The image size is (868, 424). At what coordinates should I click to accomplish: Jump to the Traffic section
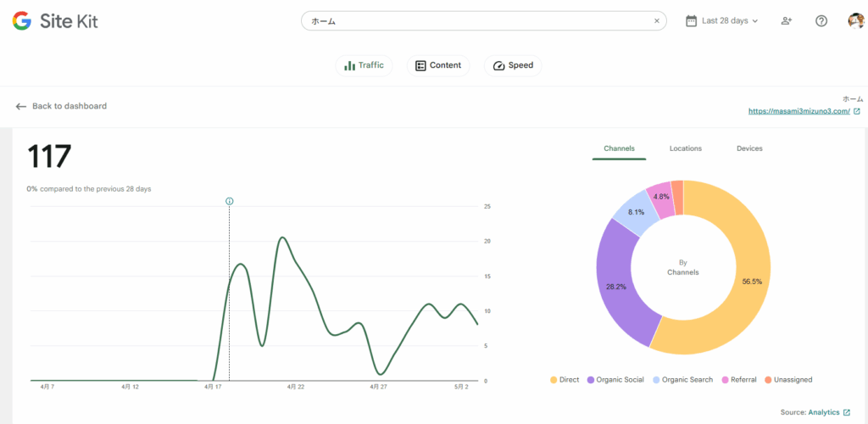(364, 65)
